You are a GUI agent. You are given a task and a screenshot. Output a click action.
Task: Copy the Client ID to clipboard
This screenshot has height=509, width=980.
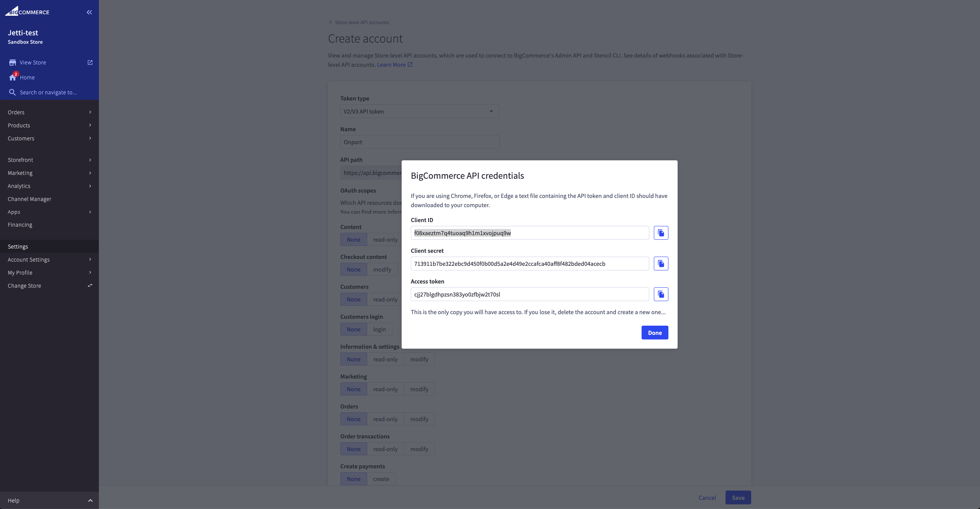click(661, 233)
